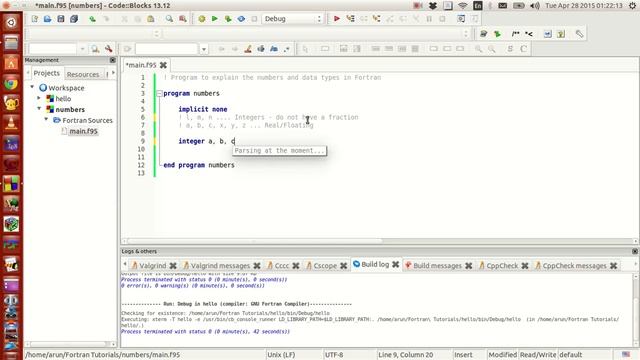Open doxygen configuration wrench icon
Viewport: 640px width, 360px height.
[580, 34]
